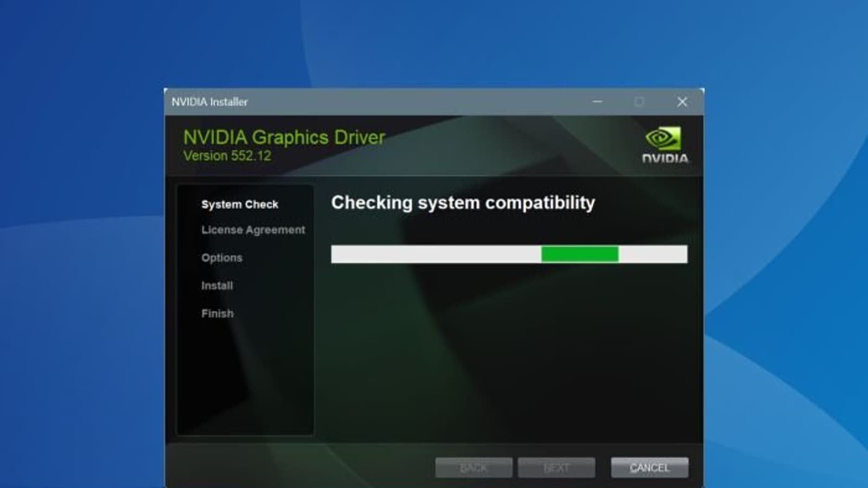Click the system compatibility progress bar

[509, 254]
